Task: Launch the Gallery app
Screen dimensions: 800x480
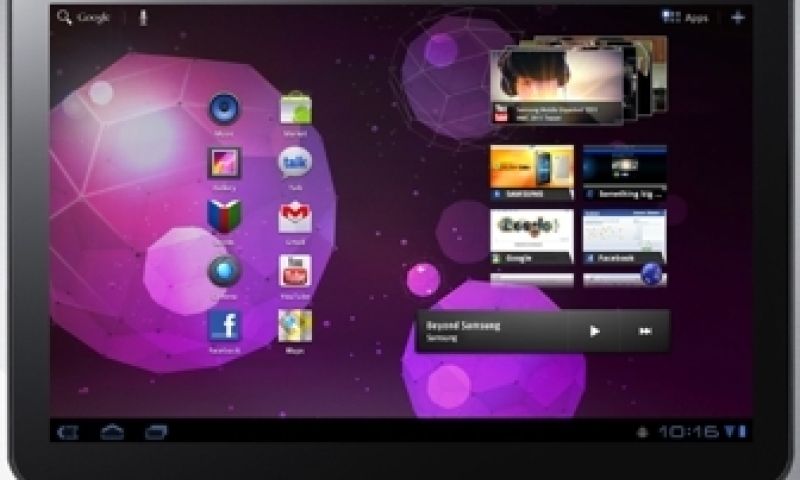Action: pyautogui.click(x=224, y=163)
